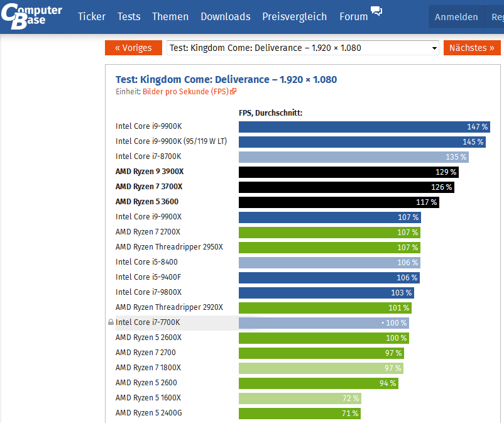Image resolution: width=504 pixels, height=423 pixels.
Task: Click the AMD Ryzen 5 1600X label
Action: pos(148,398)
